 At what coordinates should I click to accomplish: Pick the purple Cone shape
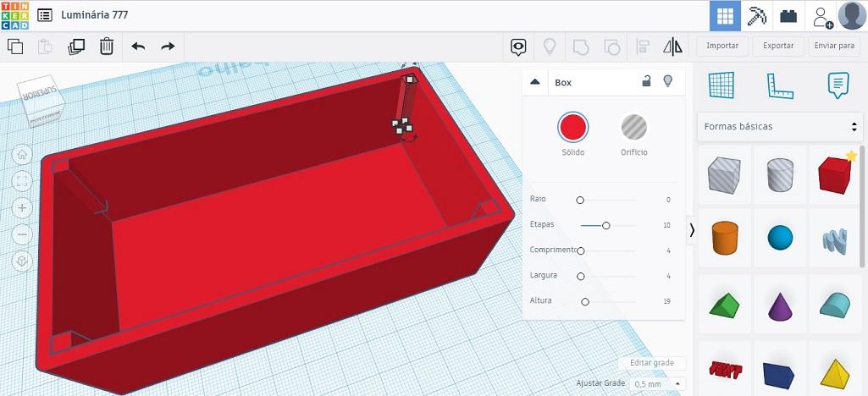[780, 305]
